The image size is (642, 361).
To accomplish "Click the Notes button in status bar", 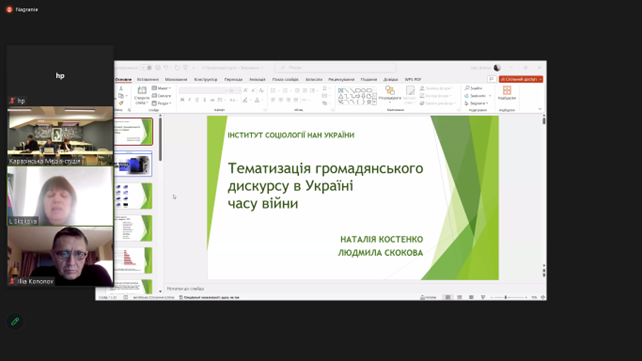I will (x=428, y=298).
